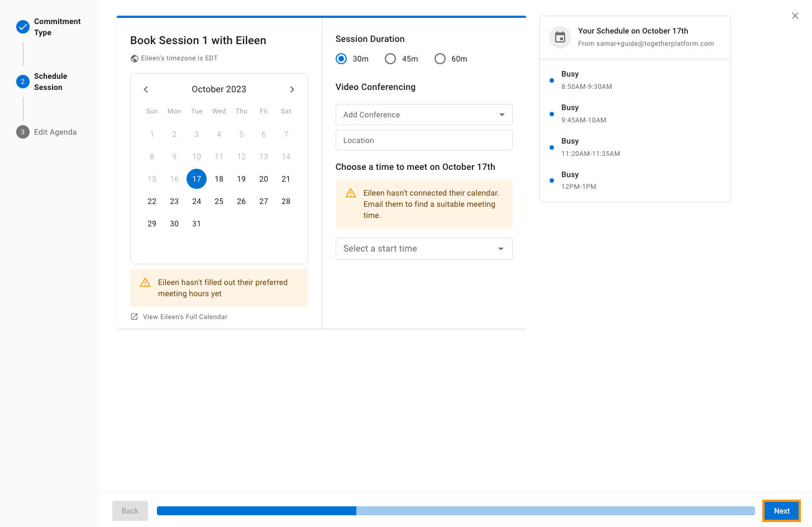Click the Busy 8:50AM-9:30AM entry
This screenshot has width=812, height=527.
click(635, 80)
